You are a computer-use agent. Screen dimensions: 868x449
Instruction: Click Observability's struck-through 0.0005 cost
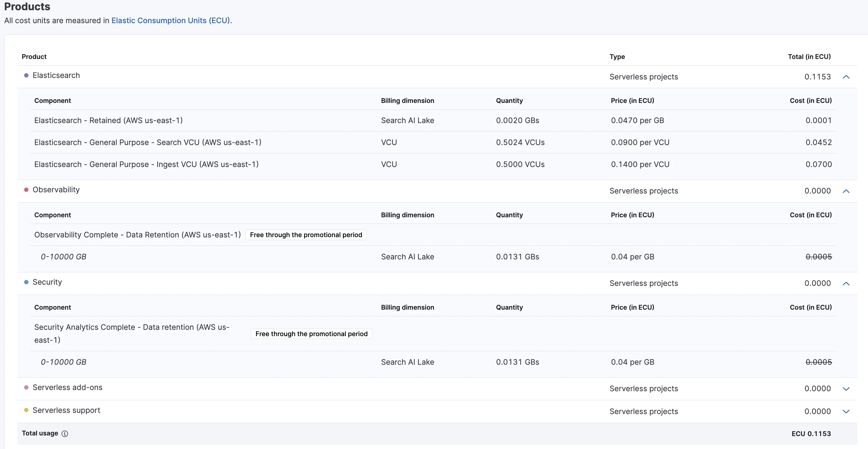(818, 256)
